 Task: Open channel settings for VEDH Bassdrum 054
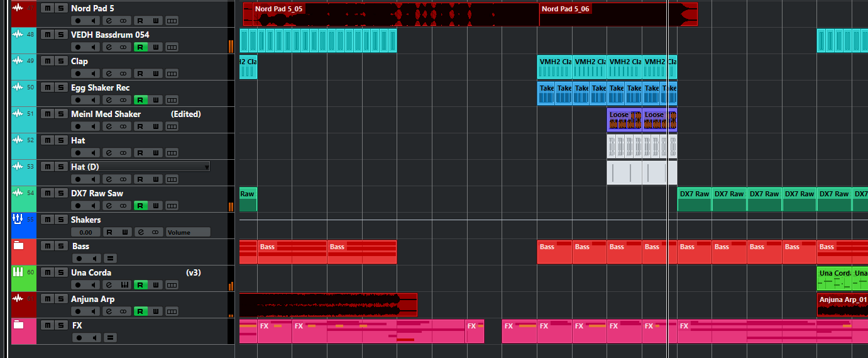click(109, 47)
